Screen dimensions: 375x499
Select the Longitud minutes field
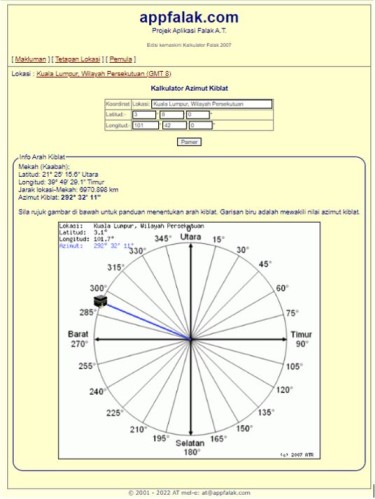pyautogui.click(x=174, y=126)
